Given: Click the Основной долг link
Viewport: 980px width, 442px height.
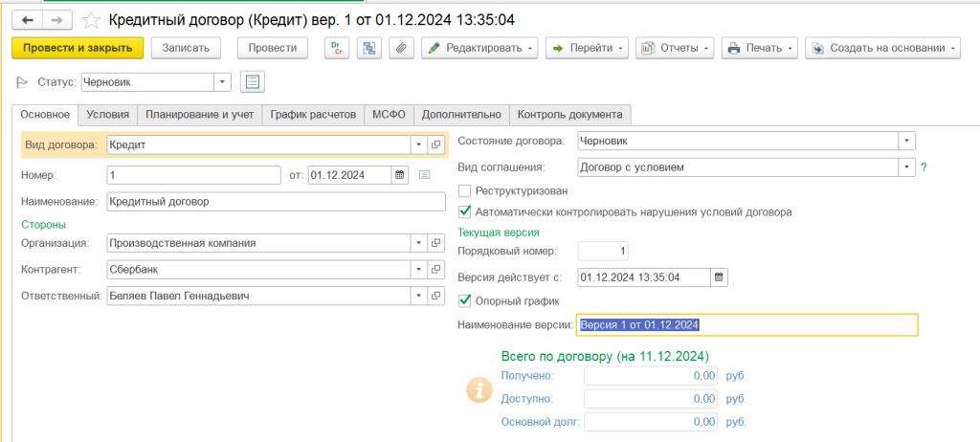Looking at the screenshot, I should 542,422.
